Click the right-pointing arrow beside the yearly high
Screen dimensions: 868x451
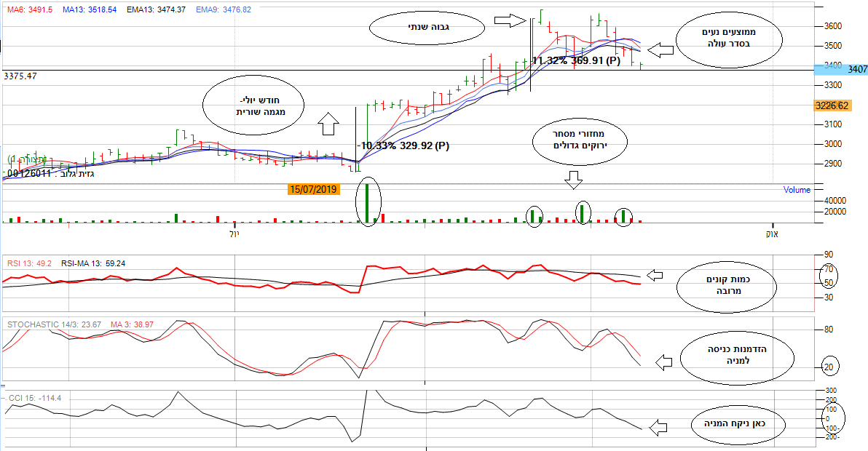(509, 20)
